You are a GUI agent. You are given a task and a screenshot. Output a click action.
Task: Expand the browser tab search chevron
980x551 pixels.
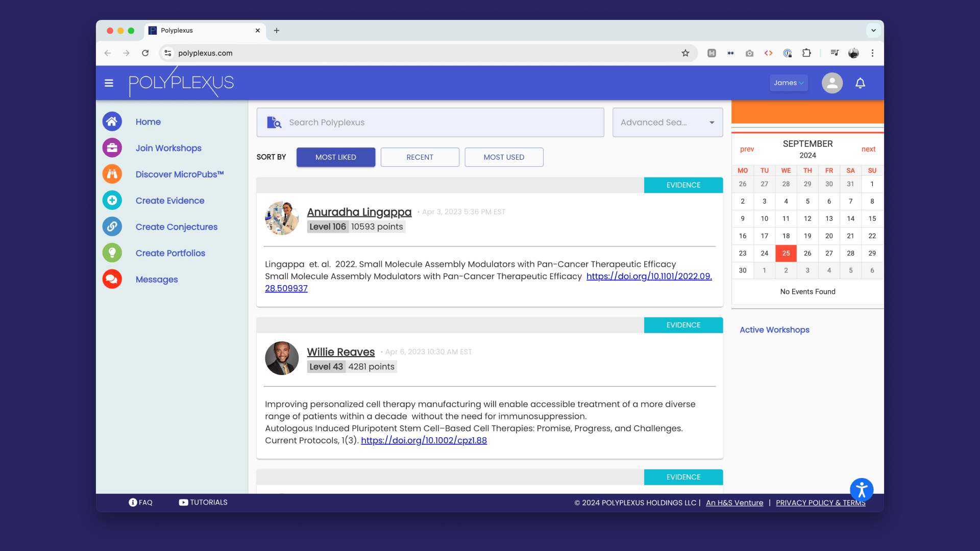pos(873,31)
